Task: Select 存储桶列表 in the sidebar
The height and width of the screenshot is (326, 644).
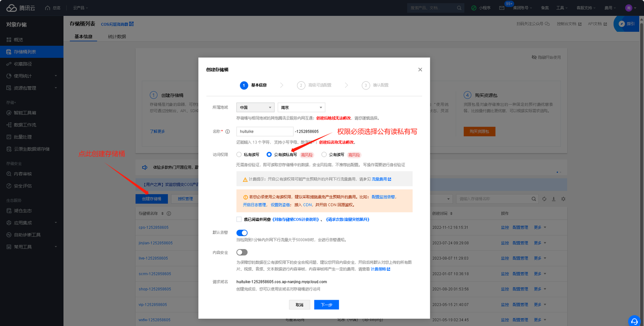Action: (32, 52)
